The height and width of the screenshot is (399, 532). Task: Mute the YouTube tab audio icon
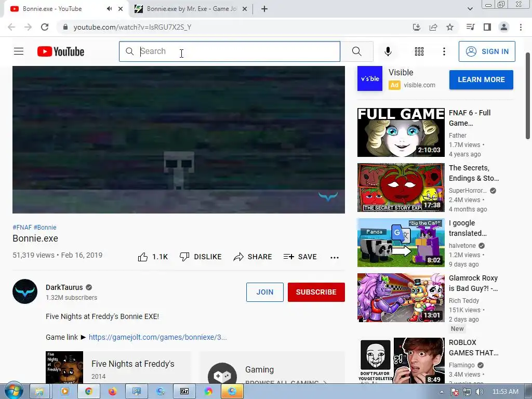[x=109, y=9]
